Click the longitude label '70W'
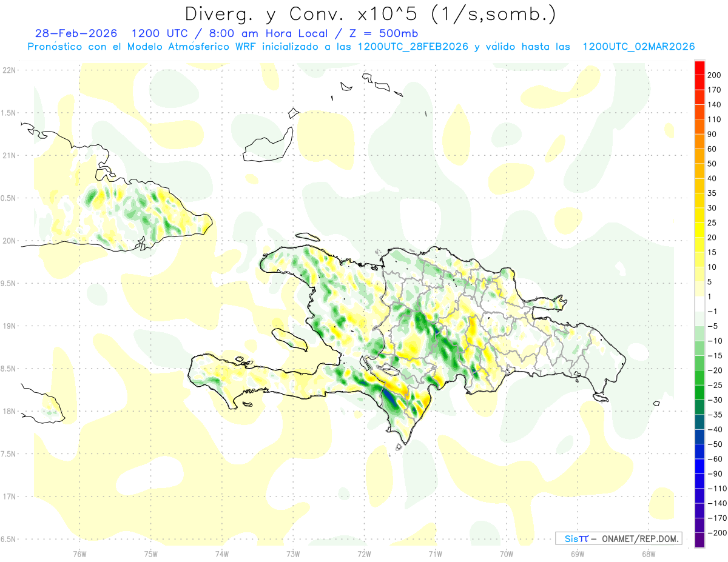 tap(507, 554)
